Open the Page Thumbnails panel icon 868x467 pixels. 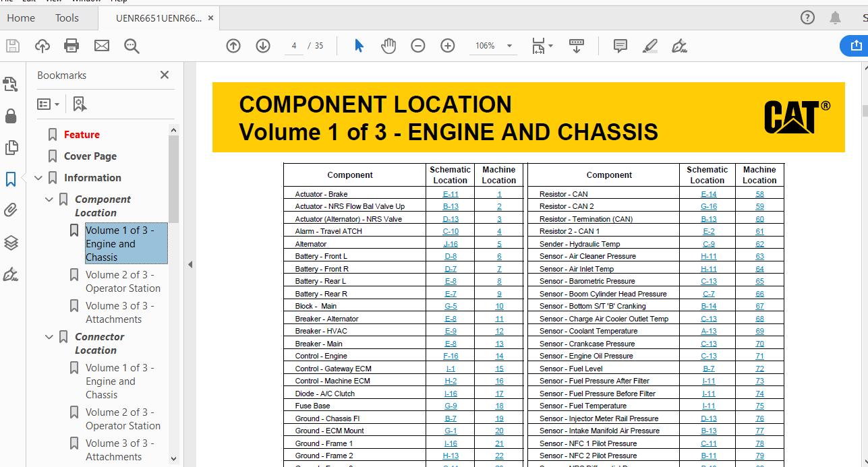pyautogui.click(x=11, y=148)
